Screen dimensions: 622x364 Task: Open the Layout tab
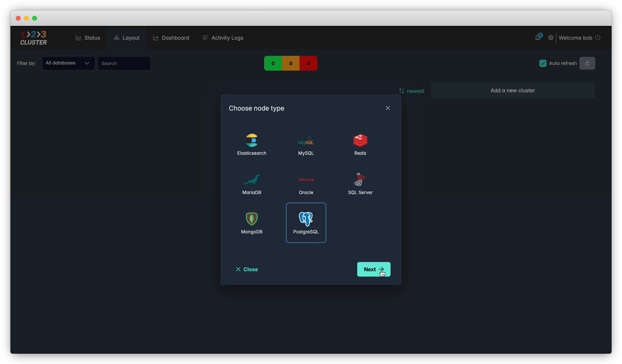(x=126, y=38)
